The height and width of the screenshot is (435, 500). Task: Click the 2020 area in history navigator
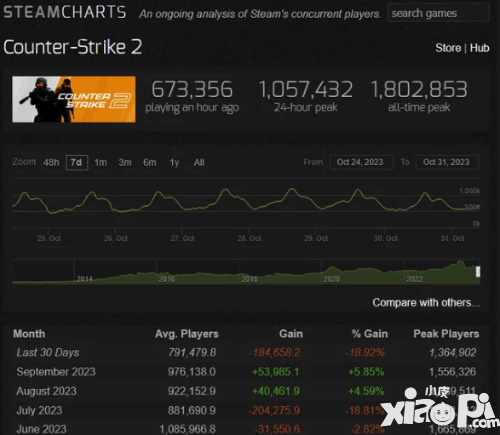[331, 279]
